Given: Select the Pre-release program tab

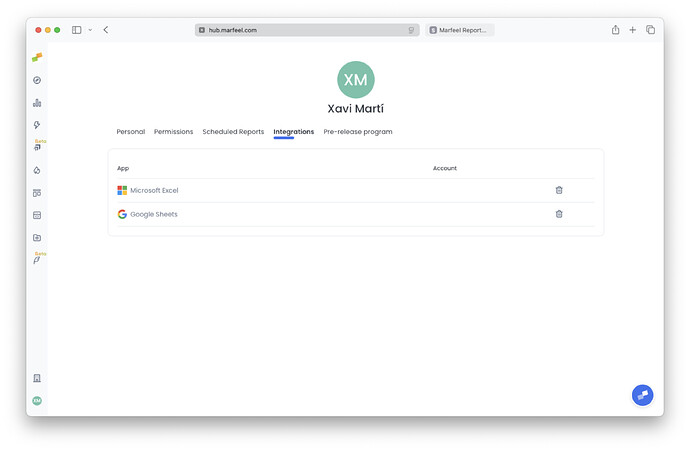Looking at the screenshot, I should point(358,132).
